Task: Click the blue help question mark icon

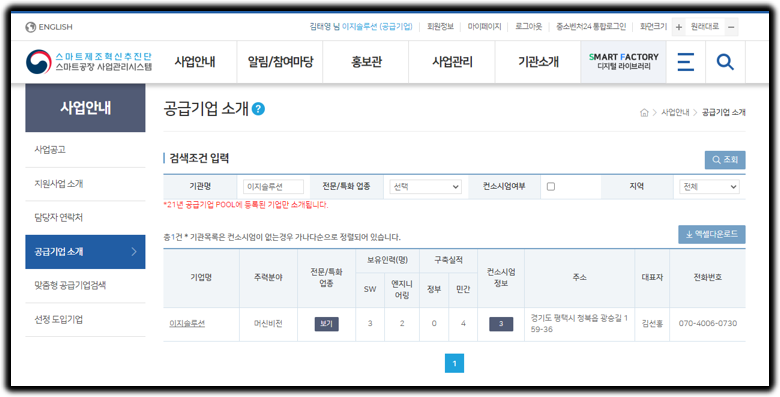Action: 258,108
